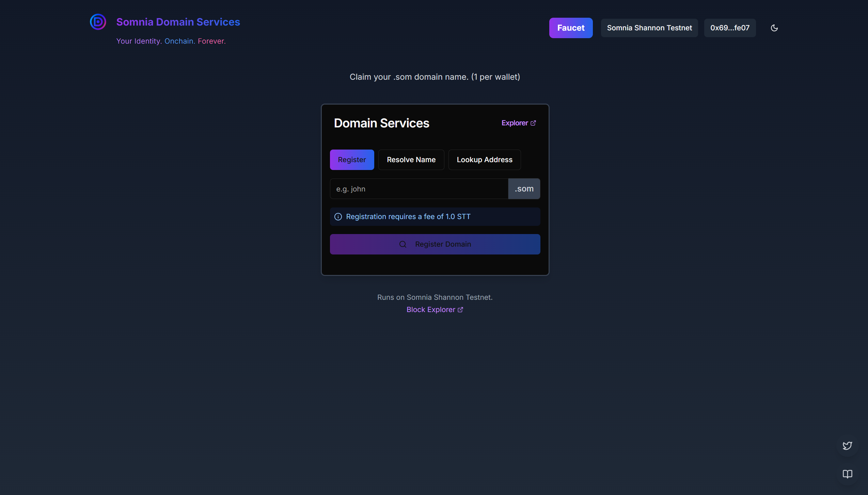
Task: Click 'Runs on Somnia Shannon Testnet.' text
Action: pyautogui.click(x=435, y=297)
